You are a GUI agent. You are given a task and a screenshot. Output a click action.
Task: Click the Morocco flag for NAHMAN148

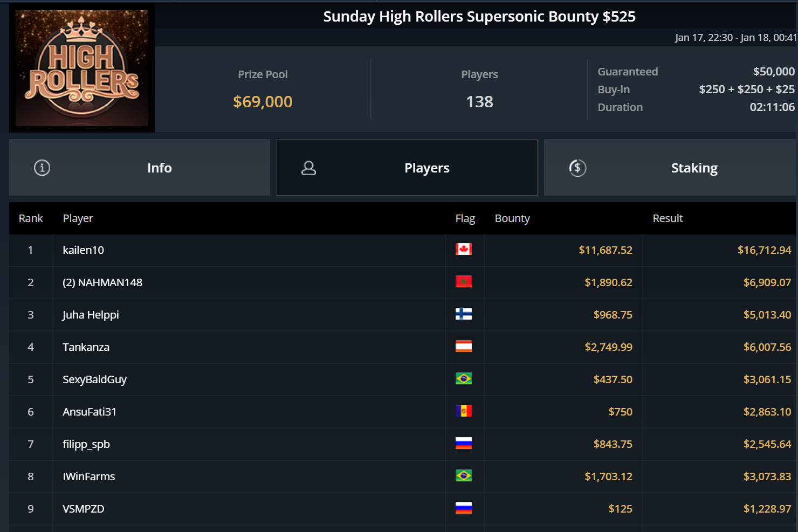463,281
